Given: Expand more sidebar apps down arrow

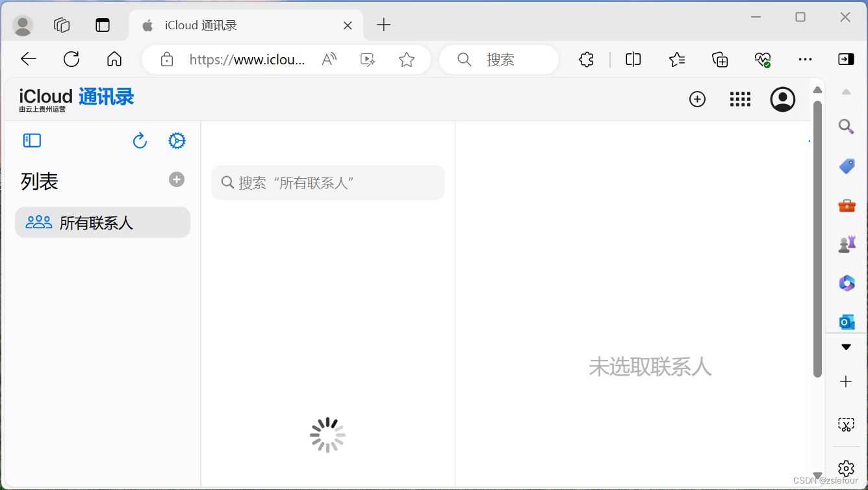Looking at the screenshot, I should click(x=846, y=347).
